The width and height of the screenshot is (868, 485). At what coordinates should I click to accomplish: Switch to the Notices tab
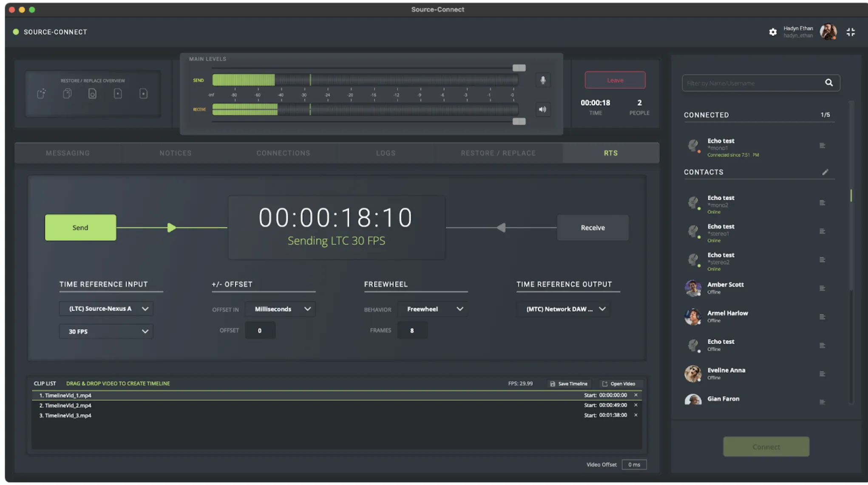(x=176, y=153)
